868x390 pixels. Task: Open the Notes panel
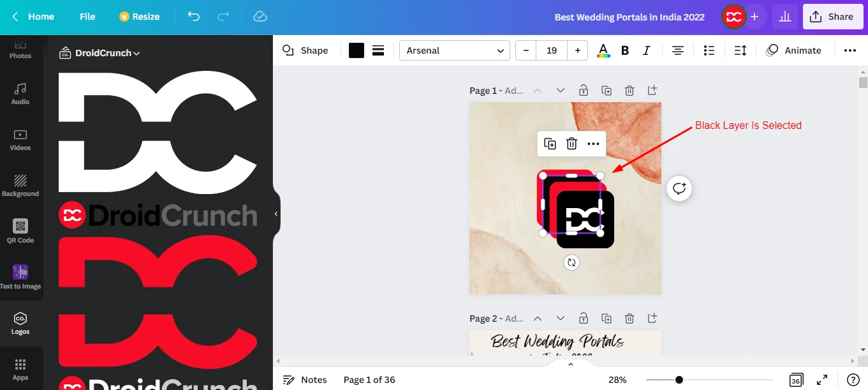[305, 380]
